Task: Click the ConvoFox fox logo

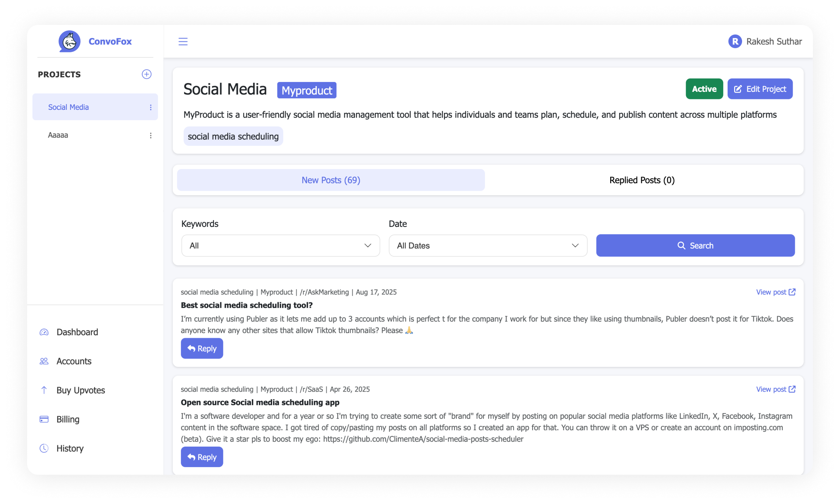Action: [69, 41]
